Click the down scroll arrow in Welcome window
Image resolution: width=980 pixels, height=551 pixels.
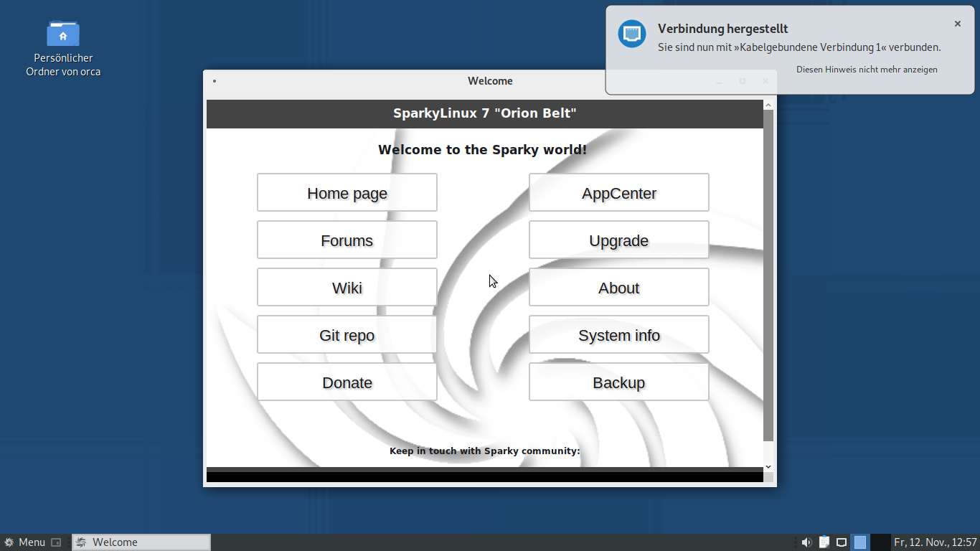[768, 466]
